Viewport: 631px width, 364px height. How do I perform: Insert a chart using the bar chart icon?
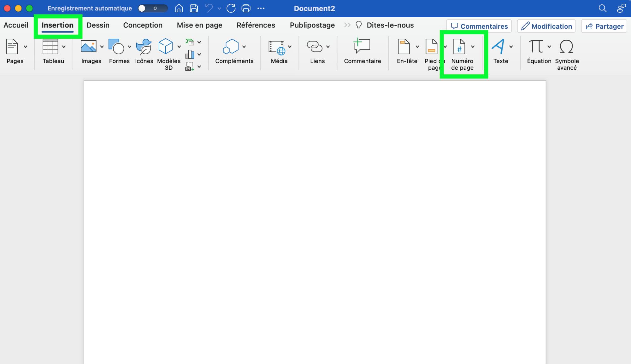point(190,54)
